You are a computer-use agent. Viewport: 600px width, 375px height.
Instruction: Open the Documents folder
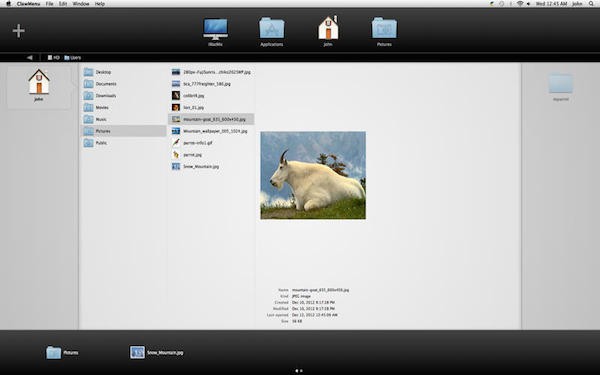pos(123,84)
